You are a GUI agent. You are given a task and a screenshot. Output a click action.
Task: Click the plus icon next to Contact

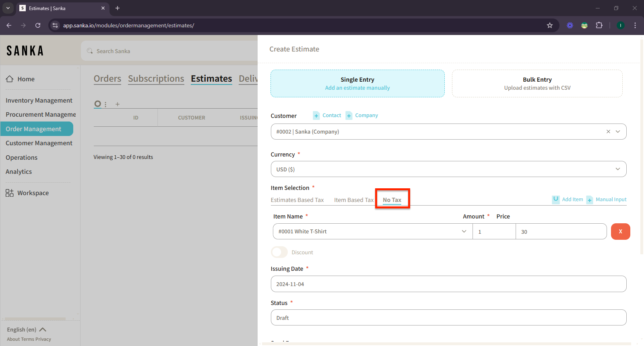316,115
